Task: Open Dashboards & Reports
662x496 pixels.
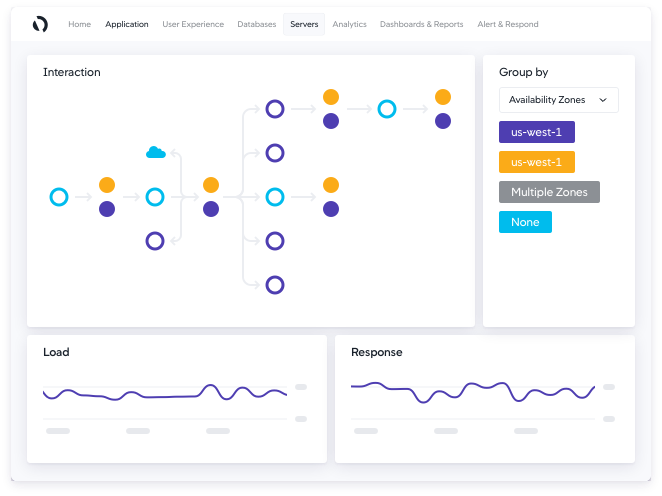Action: pos(421,24)
